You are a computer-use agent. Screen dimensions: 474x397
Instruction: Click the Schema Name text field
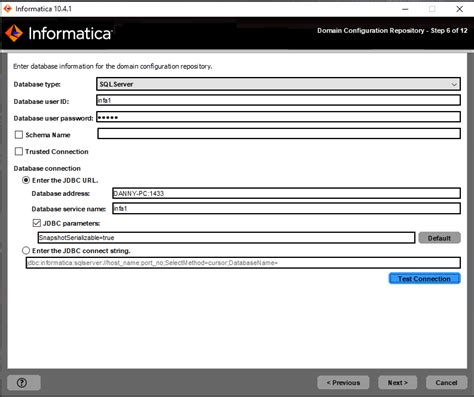[279, 134]
